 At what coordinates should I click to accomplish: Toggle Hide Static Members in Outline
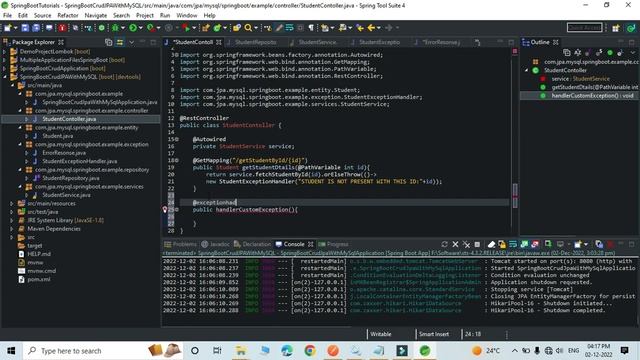[599, 53]
